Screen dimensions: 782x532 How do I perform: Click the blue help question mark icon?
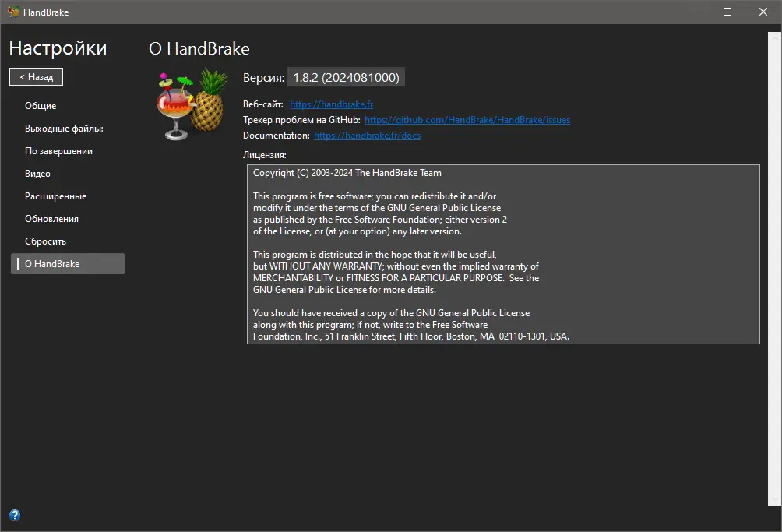pos(15,515)
